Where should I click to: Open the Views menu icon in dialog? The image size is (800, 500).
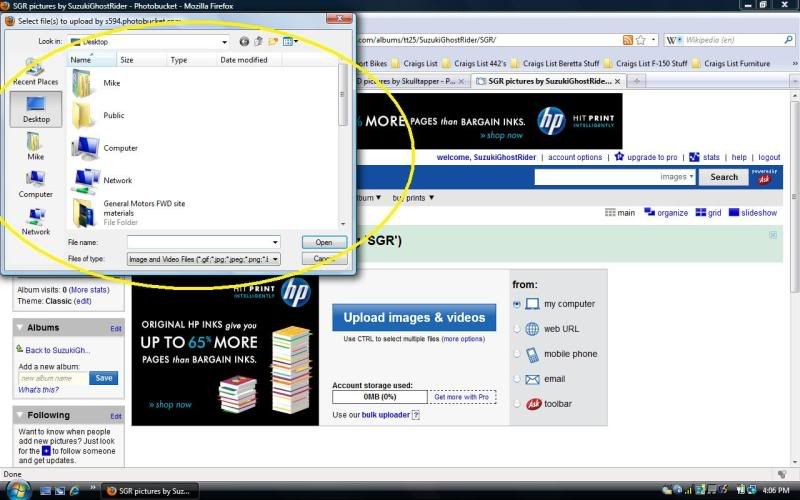290,42
